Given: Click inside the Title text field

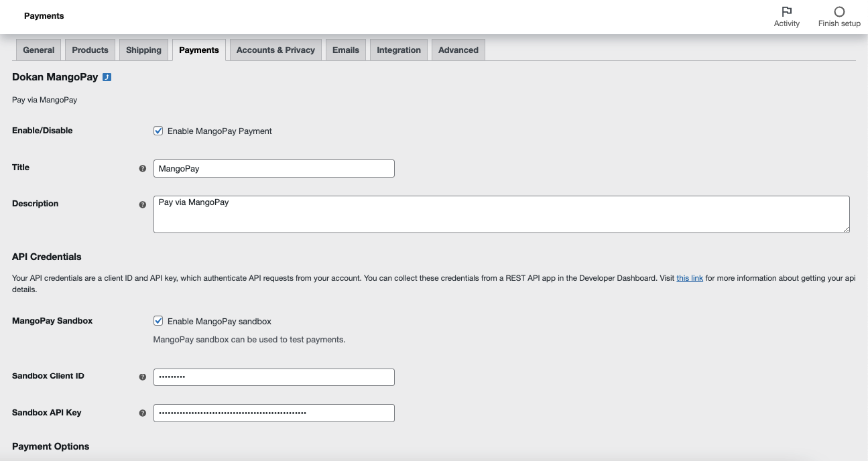Looking at the screenshot, I should (x=273, y=168).
